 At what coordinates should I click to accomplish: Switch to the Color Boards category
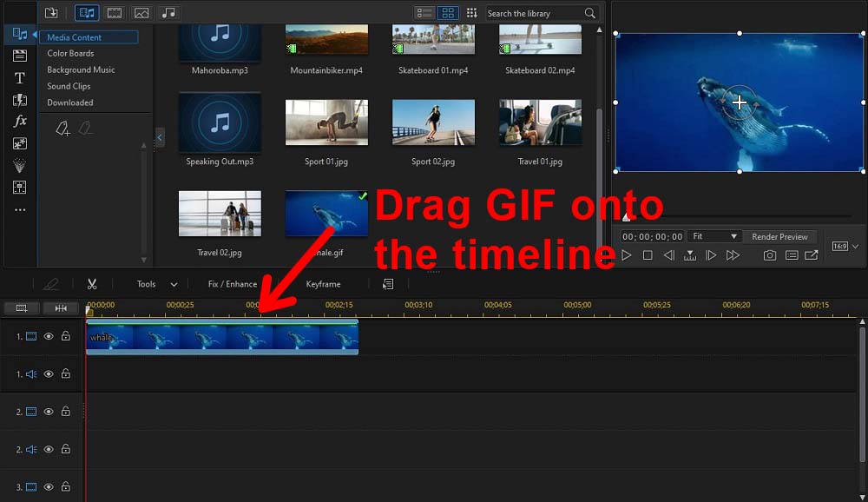[x=69, y=53]
